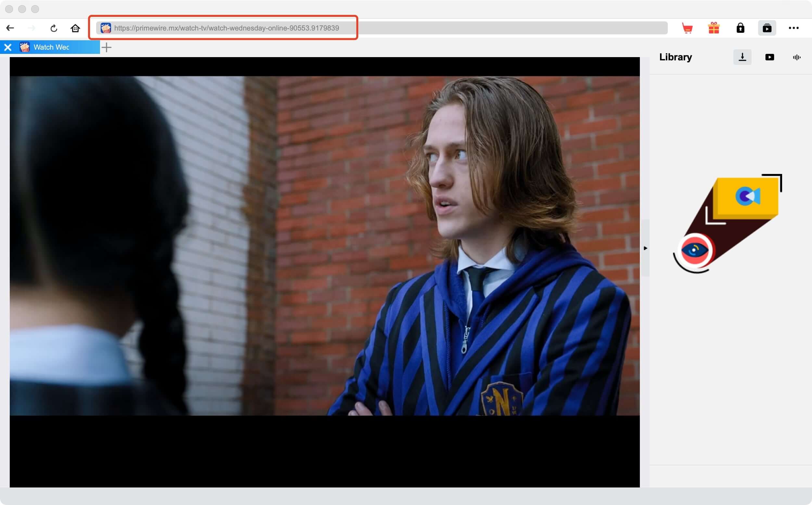The height and width of the screenshot is (505, 812).
Task: Open the audio downloads view in Library
Action: [797, 57]
